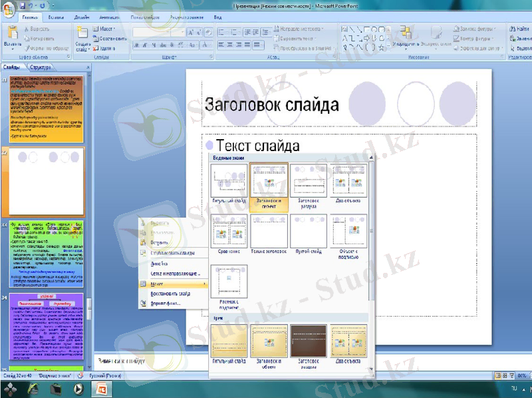Toggle underline formatting in the Font group
532x398 pixels.
point(154,44)
